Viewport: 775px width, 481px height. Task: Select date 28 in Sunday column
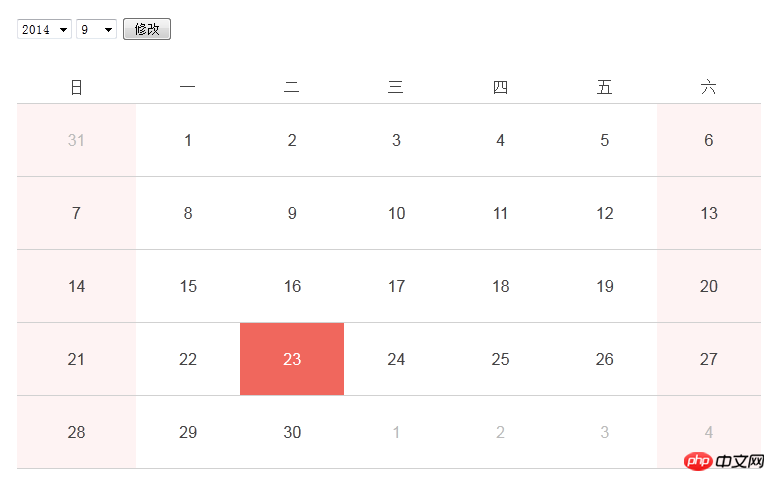point(77,432)
